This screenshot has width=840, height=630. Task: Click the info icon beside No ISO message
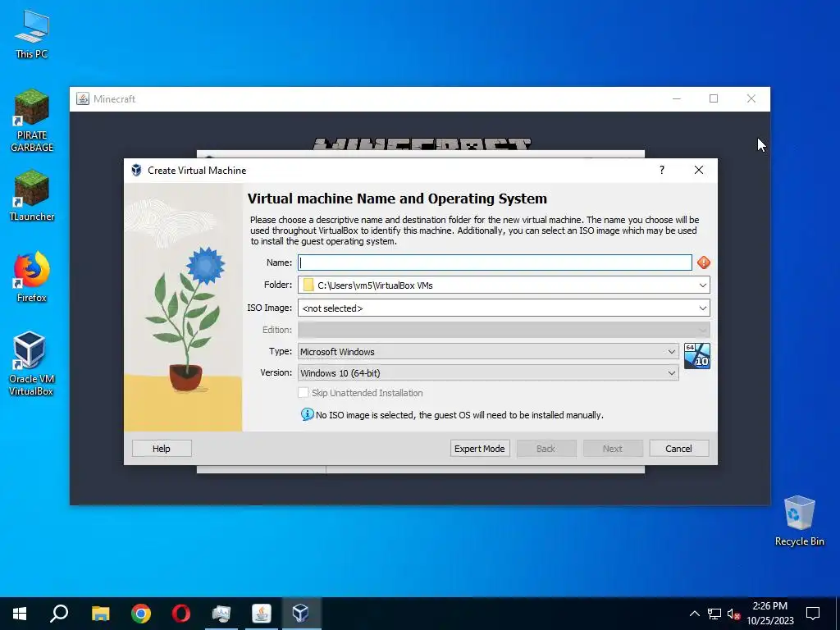[307, 414]
